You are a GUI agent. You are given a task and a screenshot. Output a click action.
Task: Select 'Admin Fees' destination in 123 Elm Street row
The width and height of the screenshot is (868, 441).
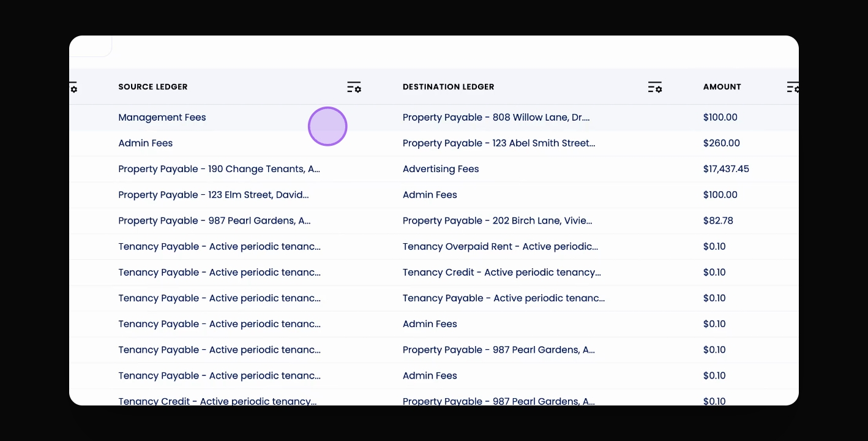click(430, 195)
